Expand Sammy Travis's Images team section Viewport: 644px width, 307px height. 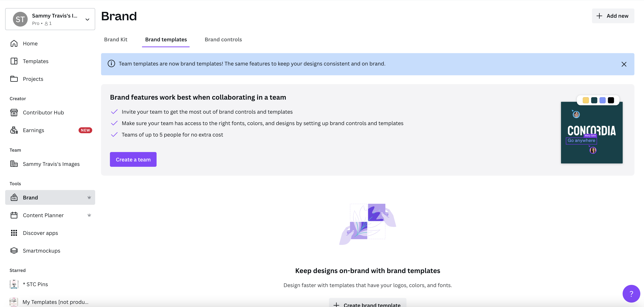pyautogui.click(x=50, y=163)
